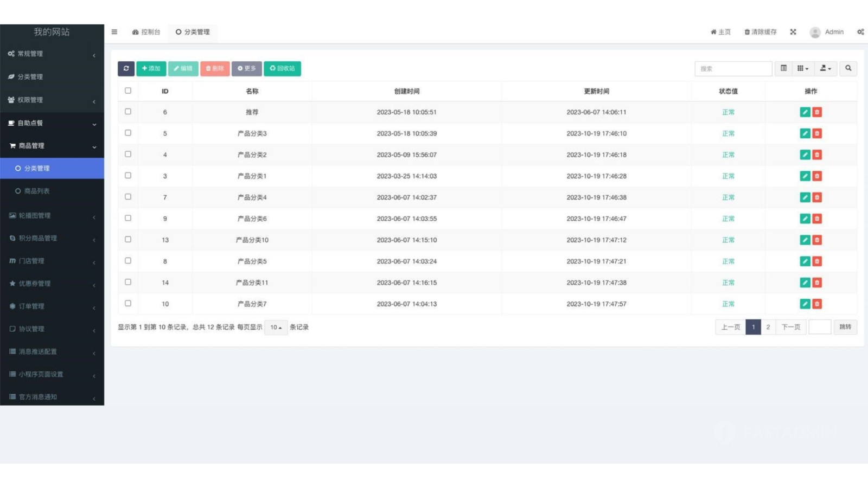Delete 产品分类5 using trash icon
The width and height of the screenshot is (868, 488).
[x=817, y=261]
